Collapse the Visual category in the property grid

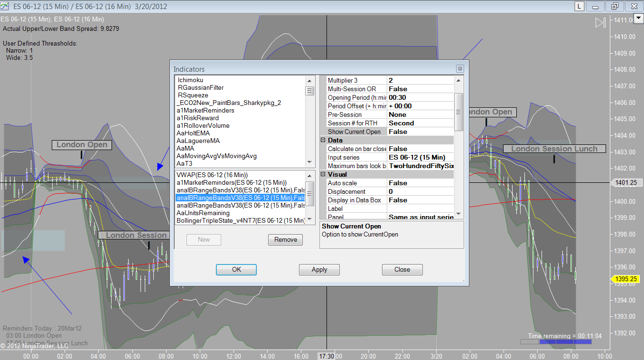coord(323,174)
